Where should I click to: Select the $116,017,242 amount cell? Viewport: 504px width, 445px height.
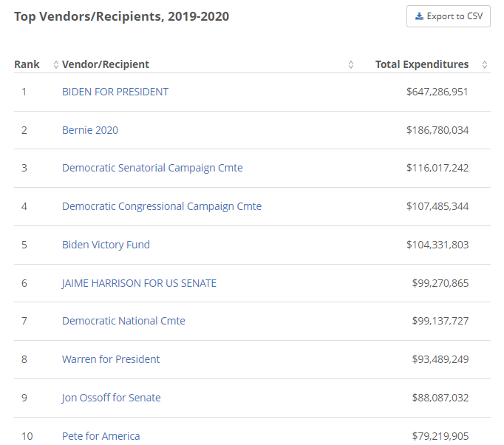pos(437,168)
